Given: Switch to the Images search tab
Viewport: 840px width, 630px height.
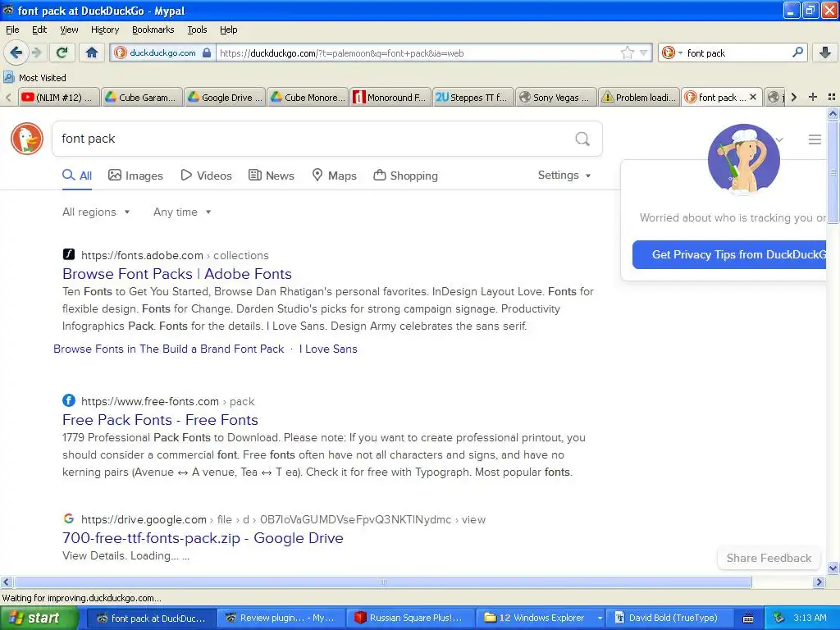Looking at the screenshot, I should pyautogui.click(x=135, y=176).
